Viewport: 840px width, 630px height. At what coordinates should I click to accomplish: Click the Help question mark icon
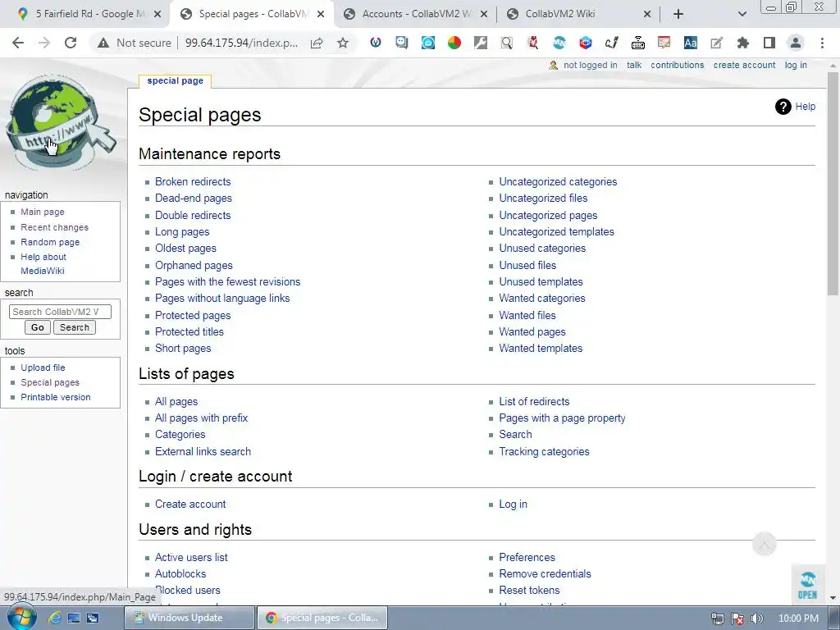(783, 107)
